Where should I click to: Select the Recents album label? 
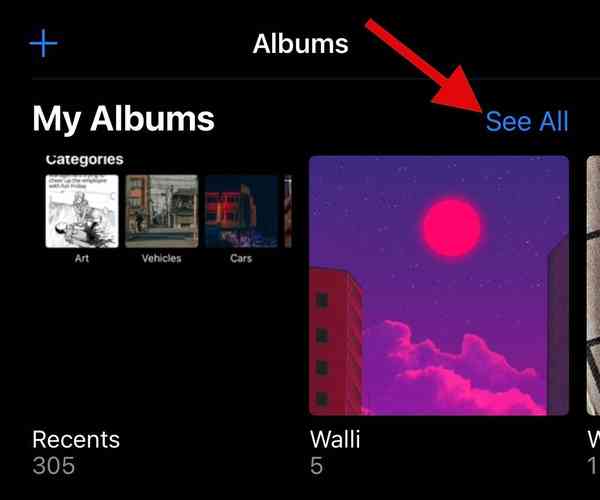tap(76, 440)
